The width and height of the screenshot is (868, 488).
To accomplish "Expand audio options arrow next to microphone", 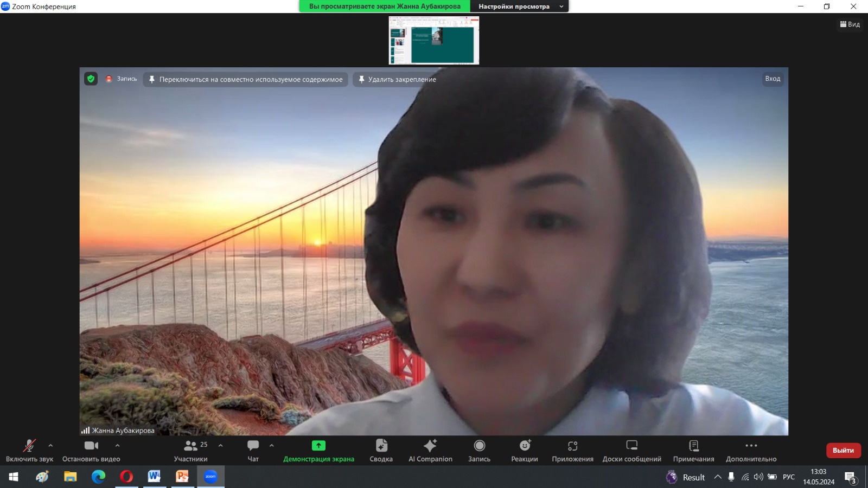I will click(50, 445).
